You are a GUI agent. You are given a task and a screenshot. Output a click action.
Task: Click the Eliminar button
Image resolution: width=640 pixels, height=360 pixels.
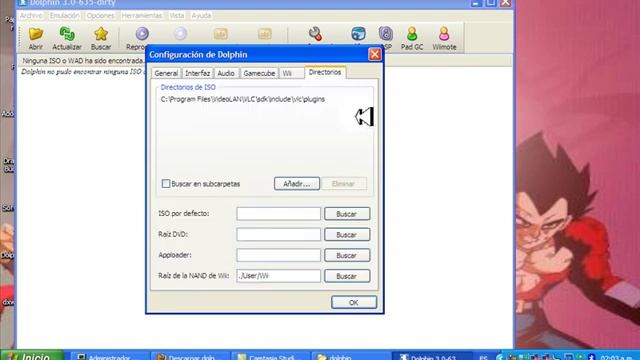(x=344, y=184)
